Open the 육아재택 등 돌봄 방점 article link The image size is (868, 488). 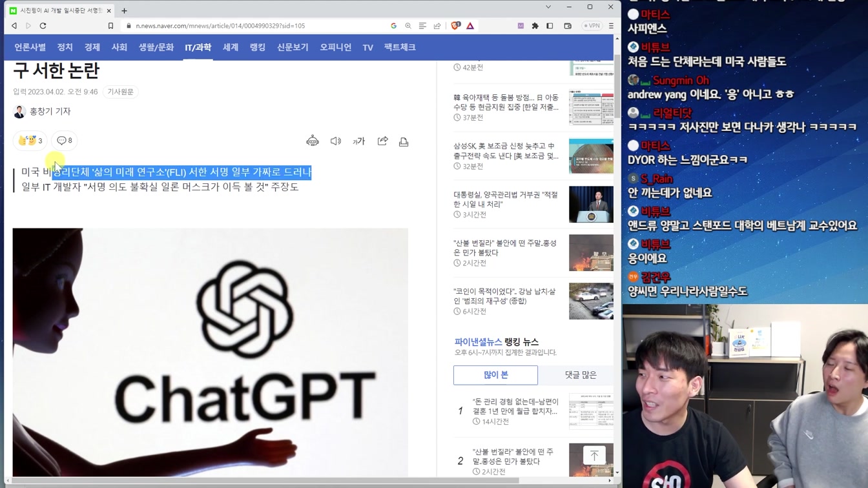506,102
